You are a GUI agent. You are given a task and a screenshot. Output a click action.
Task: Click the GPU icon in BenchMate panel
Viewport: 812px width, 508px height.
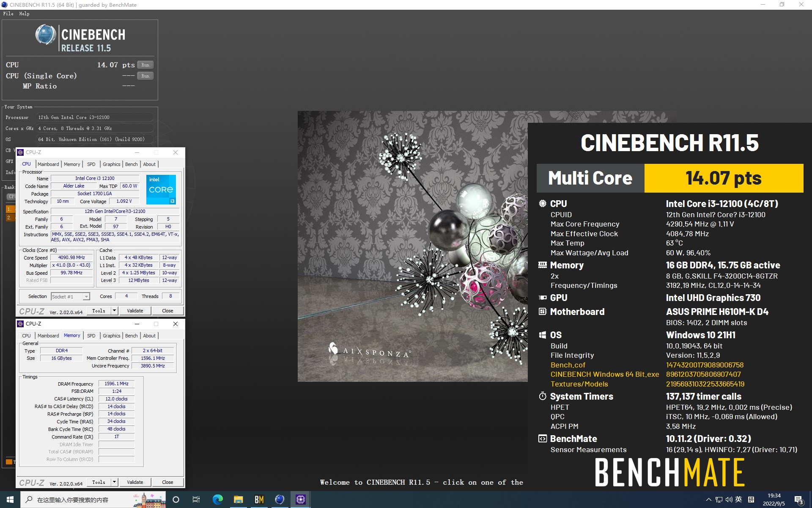[543, 298]
